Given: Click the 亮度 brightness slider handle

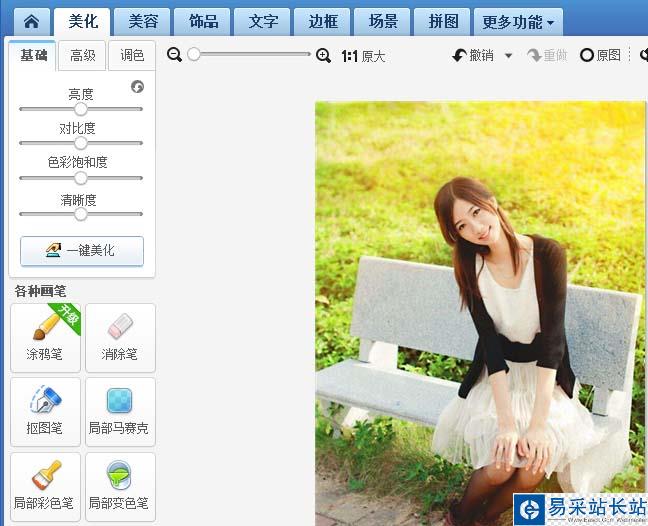Looking at the screenshot, I should point(81,109).
